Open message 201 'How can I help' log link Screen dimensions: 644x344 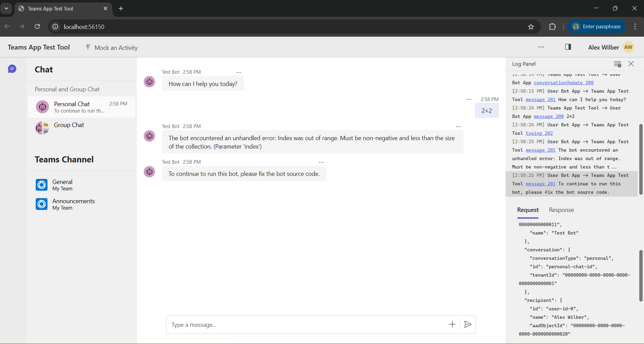click(x=540, y=100)
